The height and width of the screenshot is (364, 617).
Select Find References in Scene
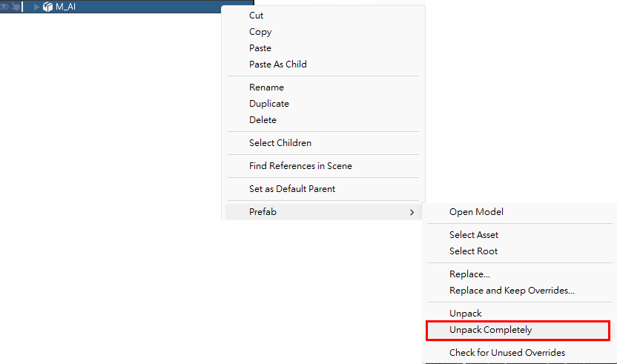pyautogui.click(x=300, y=165)
